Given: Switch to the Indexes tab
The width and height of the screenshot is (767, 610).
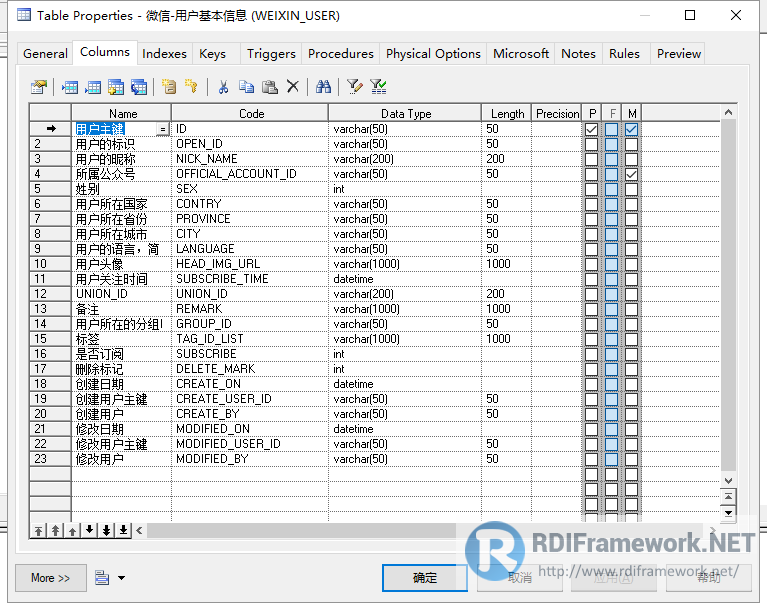Looking at the screenshot, I should 164,54.
